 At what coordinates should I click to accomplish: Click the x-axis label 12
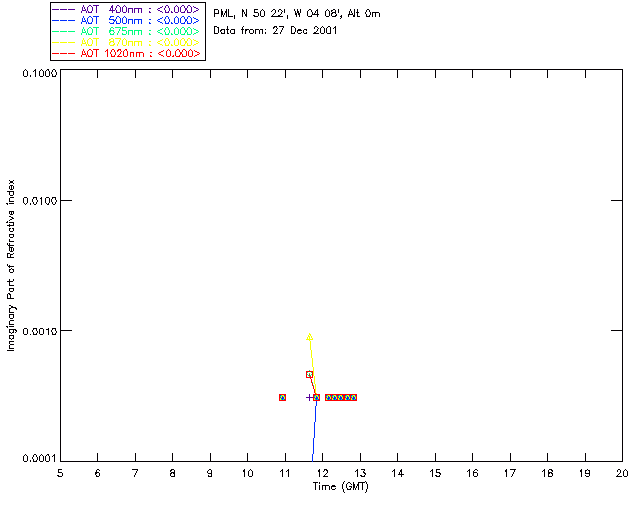click(322, 473)
